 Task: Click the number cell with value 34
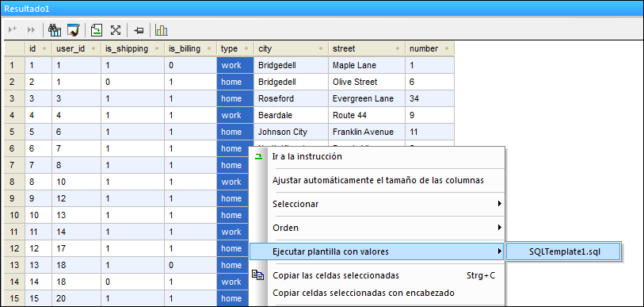coord(429,98)
